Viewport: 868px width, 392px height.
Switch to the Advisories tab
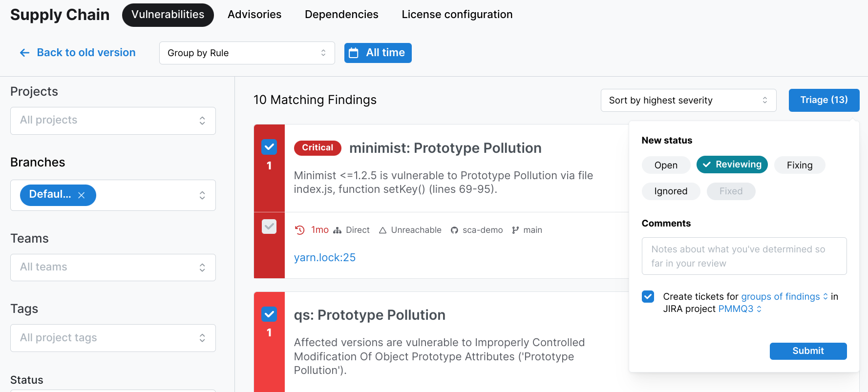click(x=254, y=15)
